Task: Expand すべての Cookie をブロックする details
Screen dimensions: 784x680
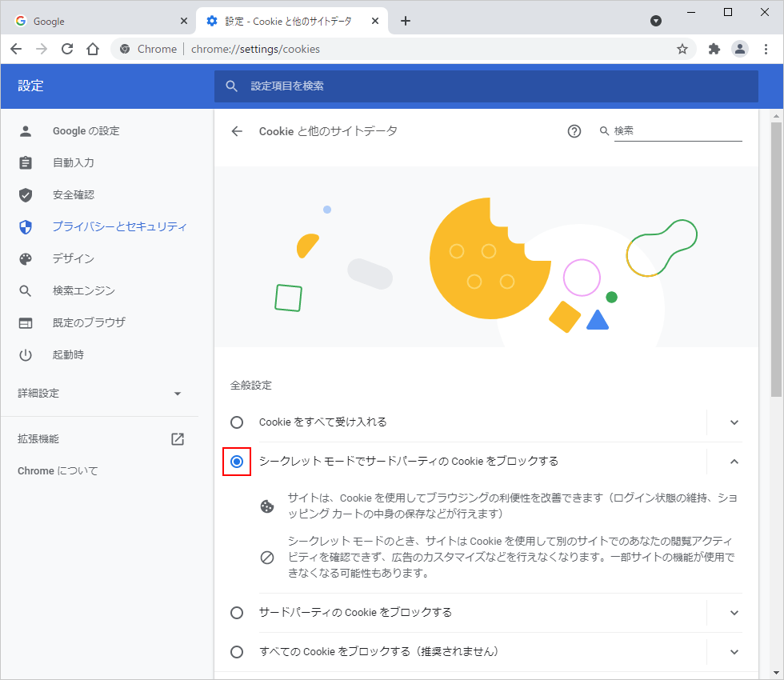Action: coord(734,652)
